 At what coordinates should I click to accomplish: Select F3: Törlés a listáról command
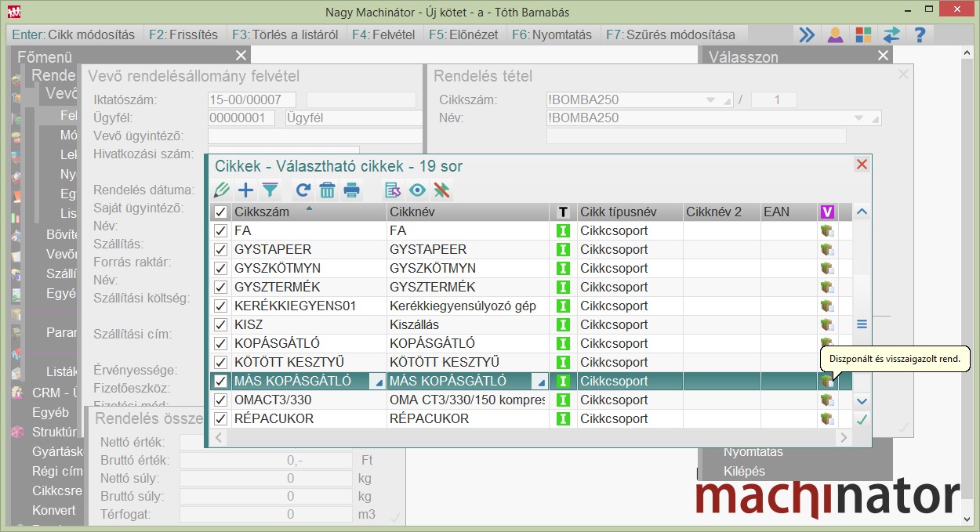[x=285, y=34]
